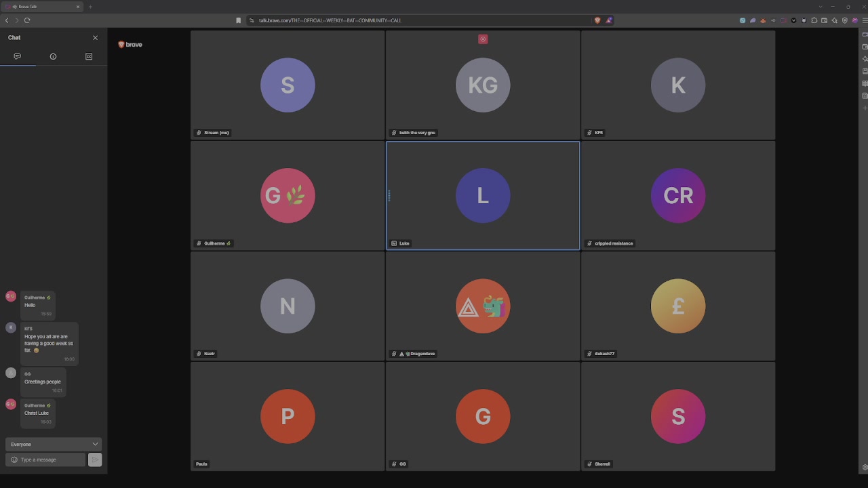The height and width of the screenshot is (488, 868).
Task: Click the 'Christ Luke' chat message
Action: click(37, 413)
